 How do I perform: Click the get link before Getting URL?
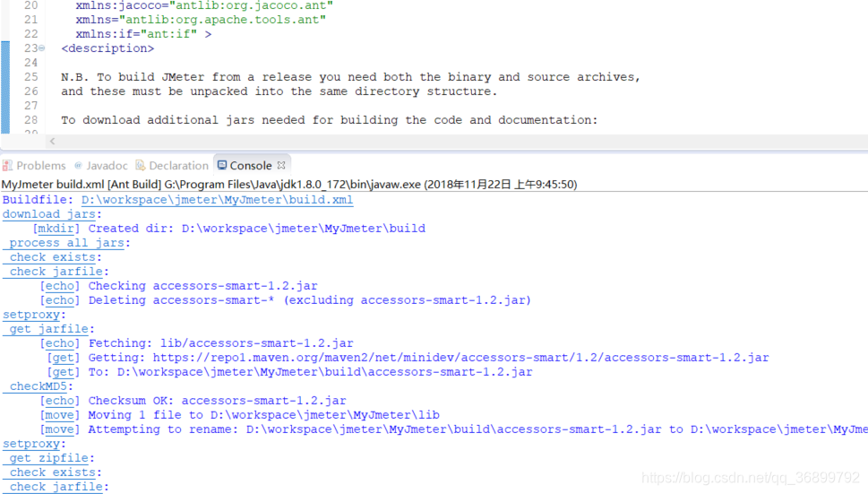coord(63,359)
